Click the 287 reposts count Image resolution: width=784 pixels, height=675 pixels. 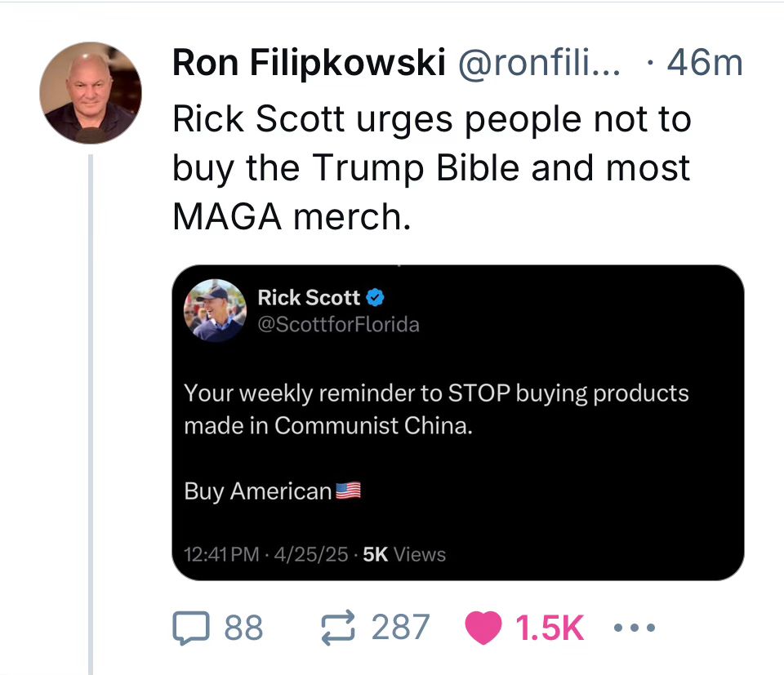[x=400, y=628]
